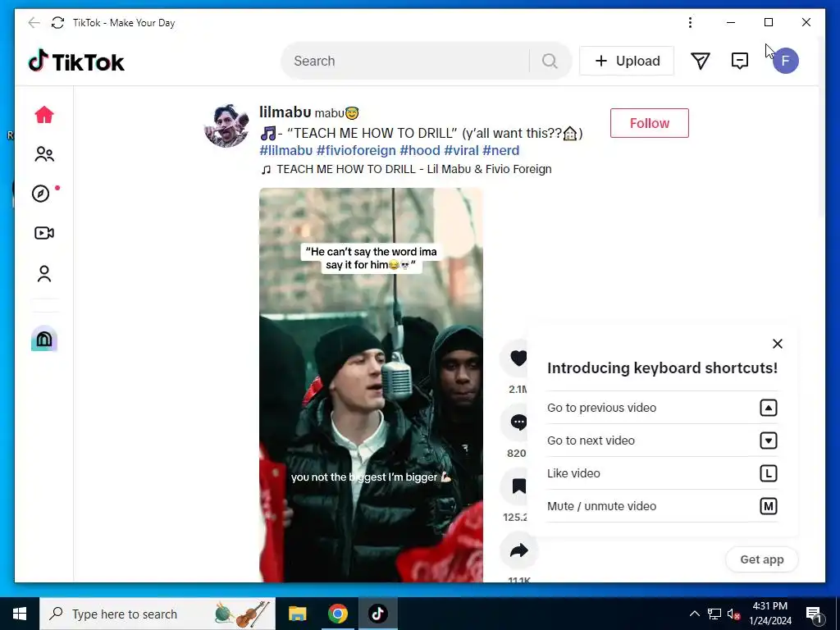Click the Get app button

(762, 559)
